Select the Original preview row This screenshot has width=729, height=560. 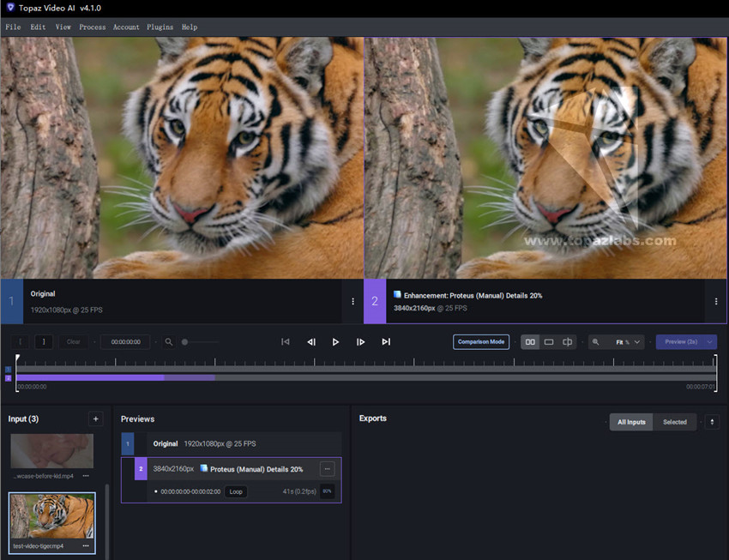tap(232, 444)
